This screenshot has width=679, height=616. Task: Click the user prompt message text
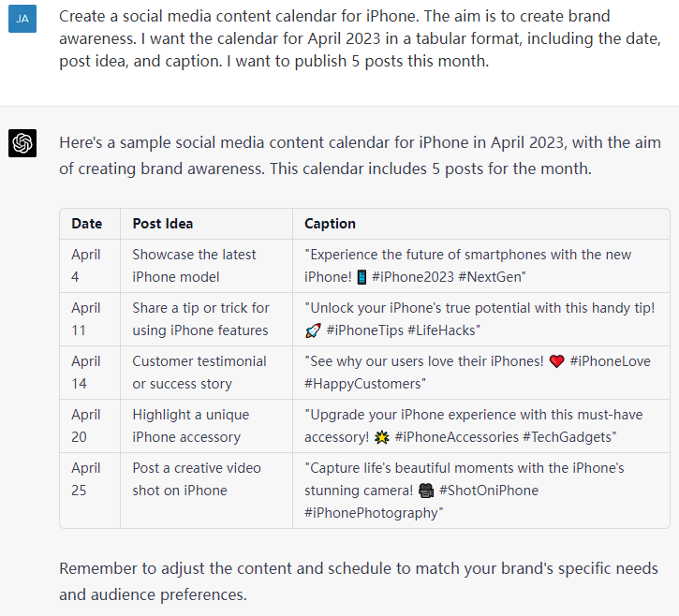click(361, 38)
